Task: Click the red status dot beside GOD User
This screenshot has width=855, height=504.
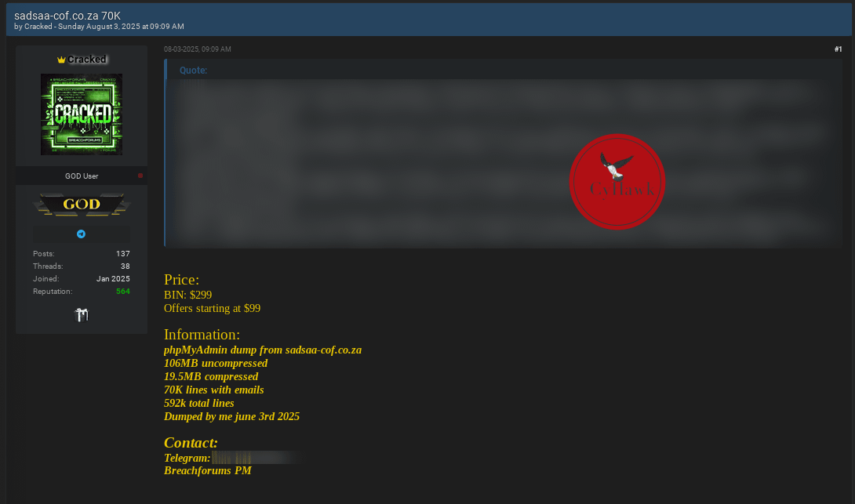Action: 140,176
